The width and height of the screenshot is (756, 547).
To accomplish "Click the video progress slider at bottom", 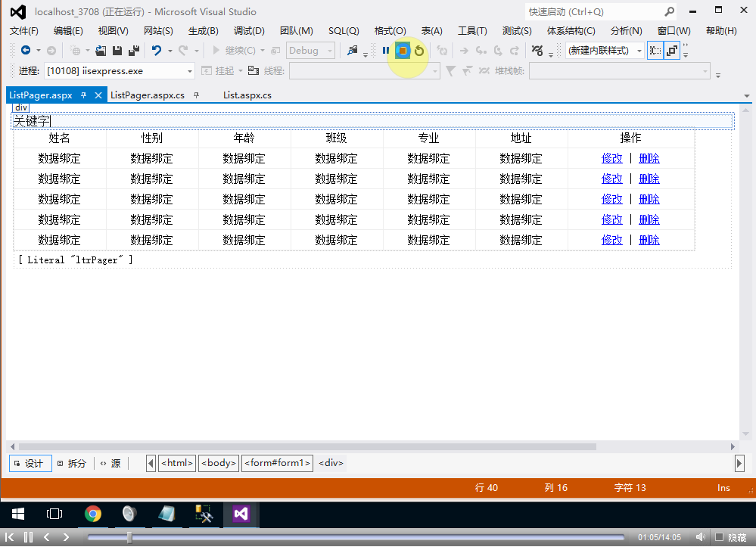I will (x=131, y=538).
